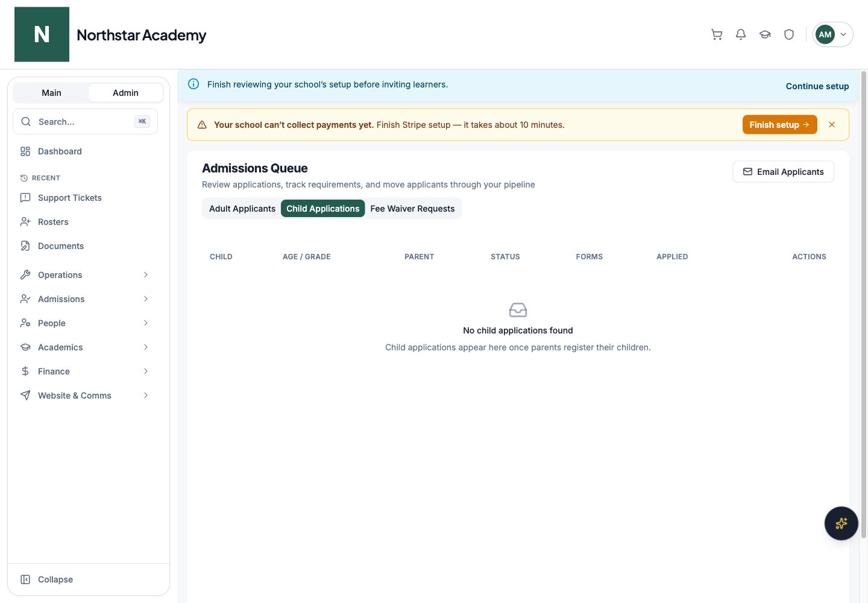The height and width of the screenshot is (603, 868).
Task: Click the empty inbox tray icon
Action: coord(518,310)
